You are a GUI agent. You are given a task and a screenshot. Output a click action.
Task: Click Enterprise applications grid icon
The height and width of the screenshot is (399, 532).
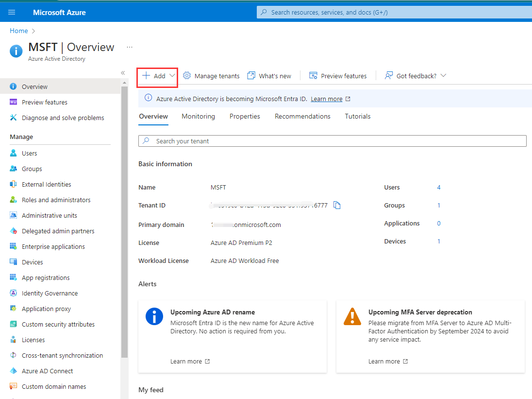13,246
